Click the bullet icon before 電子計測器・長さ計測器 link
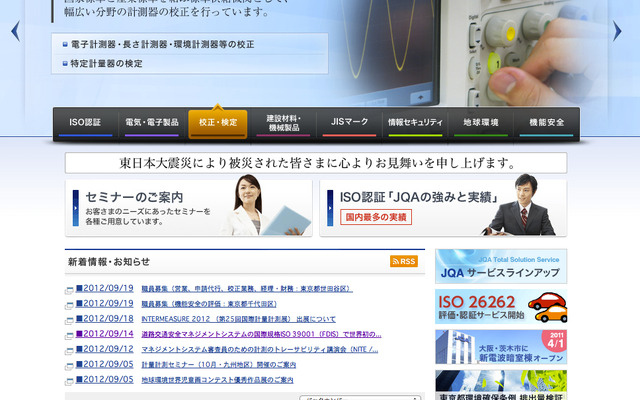 [65, 44]
